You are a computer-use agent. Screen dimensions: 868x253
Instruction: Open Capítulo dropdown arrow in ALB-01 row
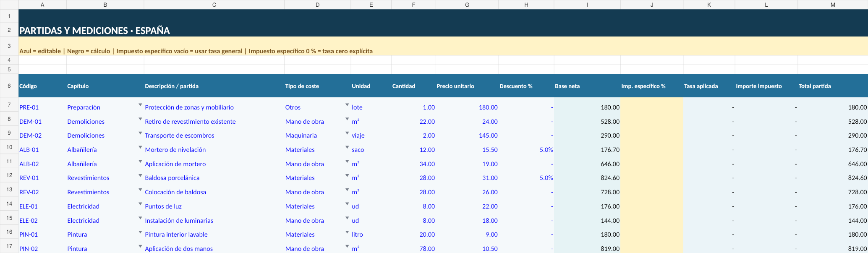point(140,147)
